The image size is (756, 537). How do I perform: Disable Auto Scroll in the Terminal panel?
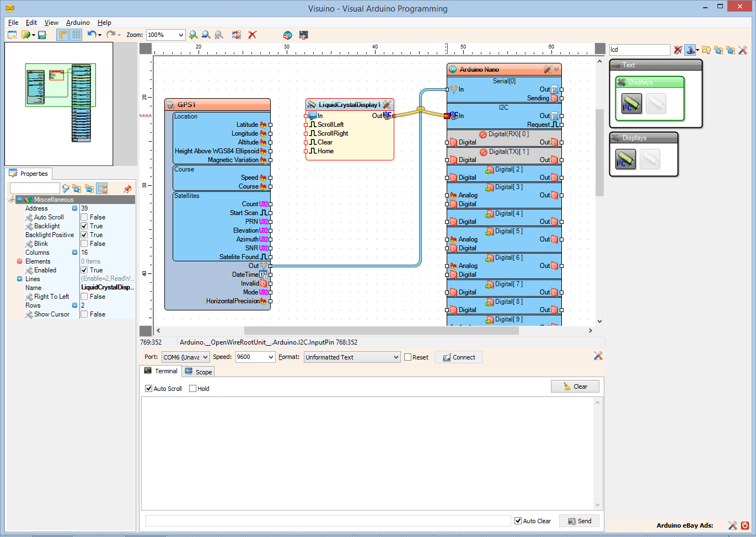(x=148, y=388)
